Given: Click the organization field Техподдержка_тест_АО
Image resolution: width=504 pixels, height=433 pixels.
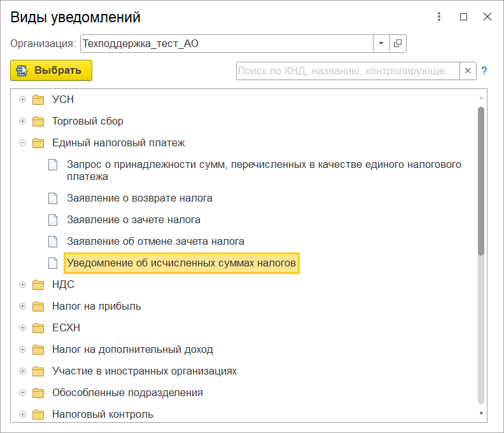Looking at the screenshot, I should click(227, 43).
